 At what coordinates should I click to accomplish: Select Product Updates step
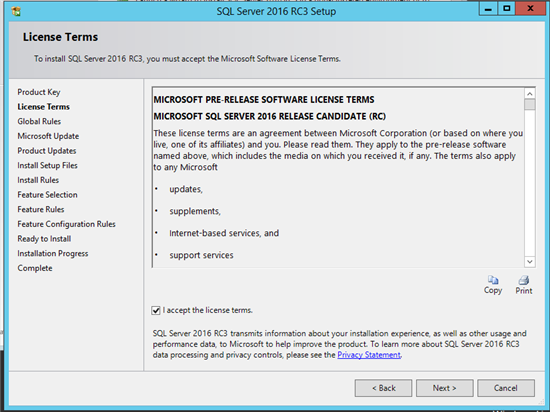click(47, 151)
